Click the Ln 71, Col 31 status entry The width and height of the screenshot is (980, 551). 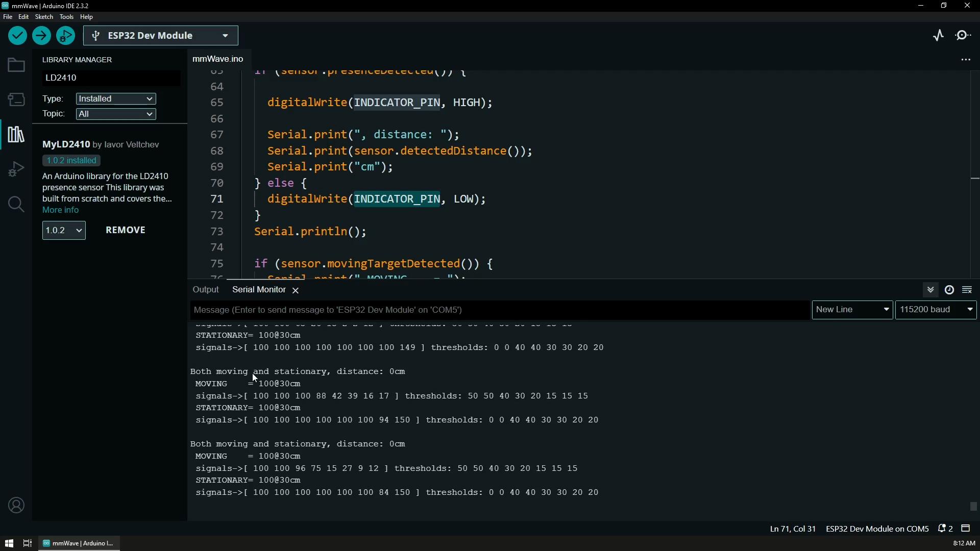pos(793,530)
